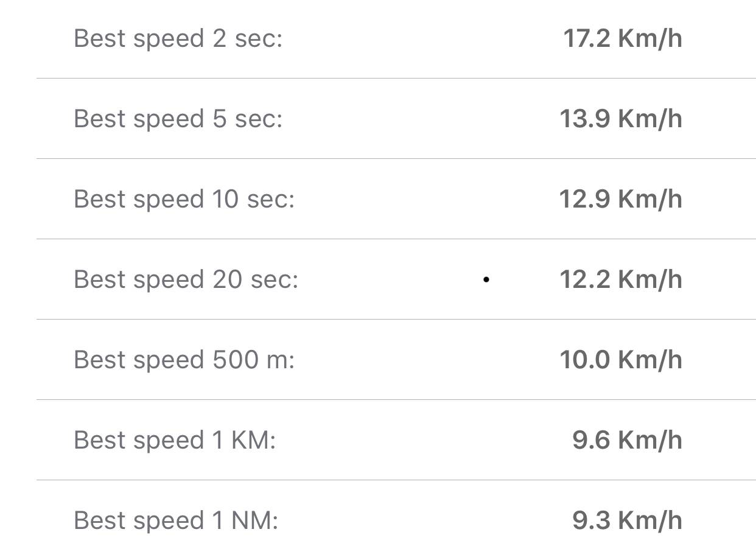
Task: Click the small black dot marker
Action: 486,280
